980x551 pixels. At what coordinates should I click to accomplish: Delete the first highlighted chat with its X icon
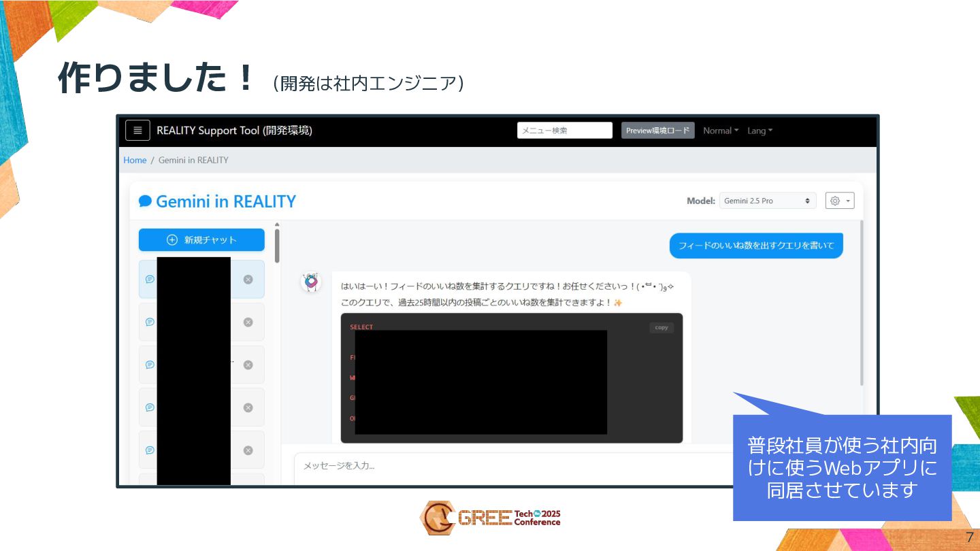pos(248,279)
